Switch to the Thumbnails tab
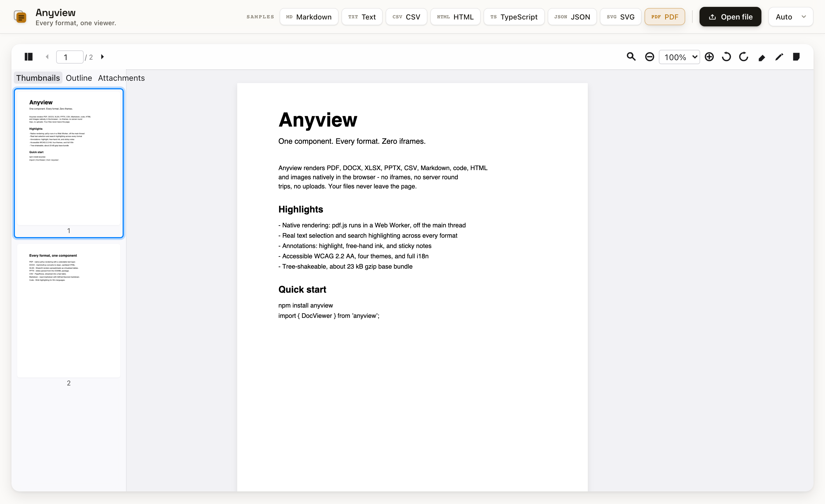 (38, 78)
